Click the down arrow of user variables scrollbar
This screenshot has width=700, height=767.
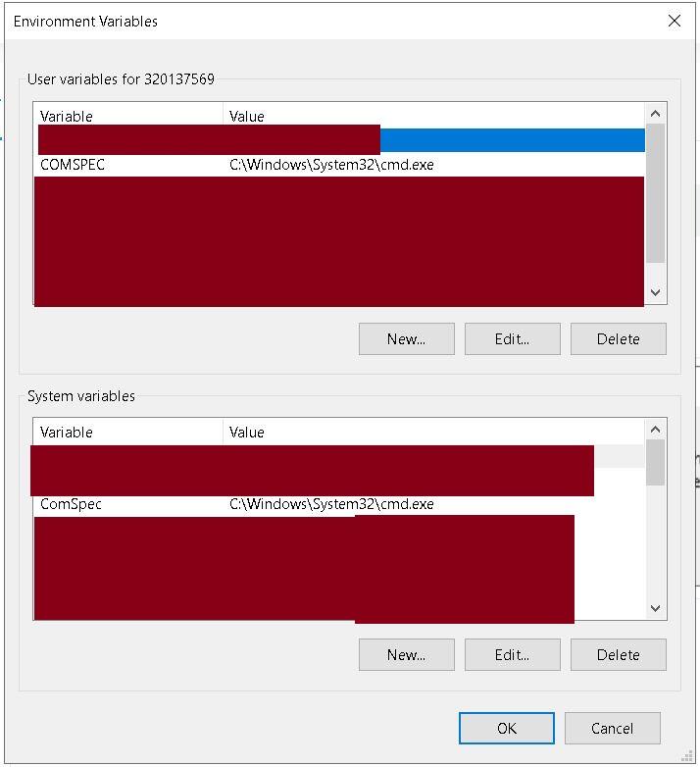pyautogui.click(x=656, y=292)
